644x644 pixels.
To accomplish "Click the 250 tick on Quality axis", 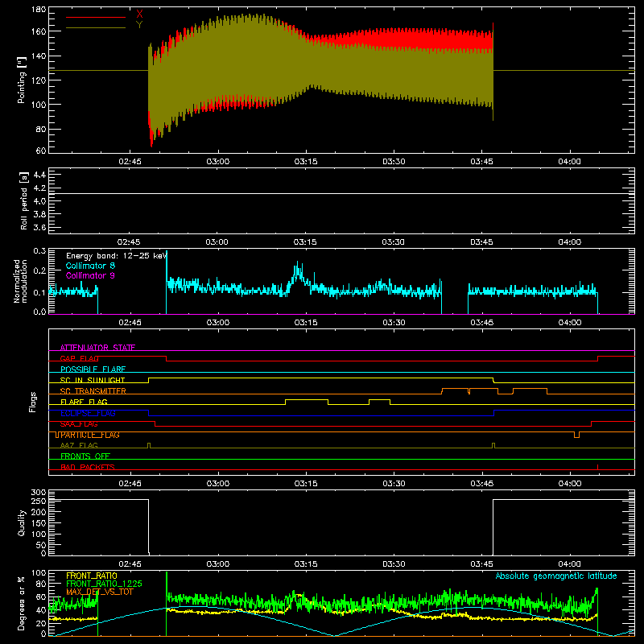I will point(39,502).
